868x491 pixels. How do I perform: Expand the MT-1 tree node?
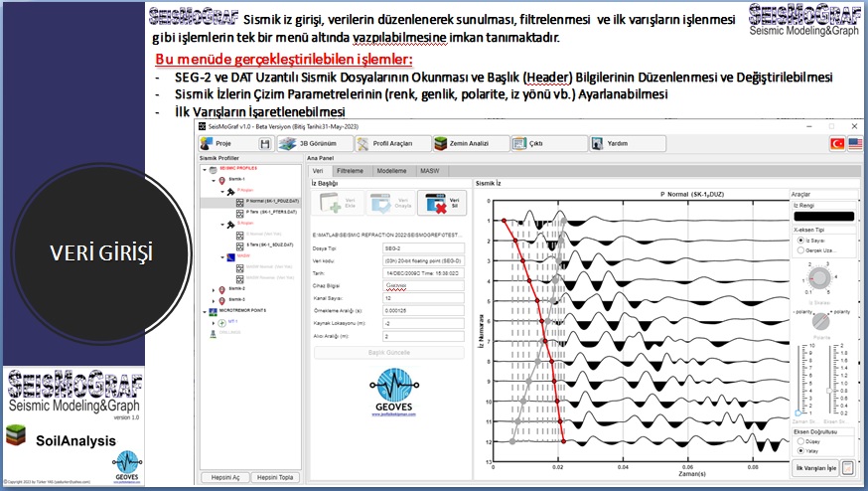pos(214,323)
